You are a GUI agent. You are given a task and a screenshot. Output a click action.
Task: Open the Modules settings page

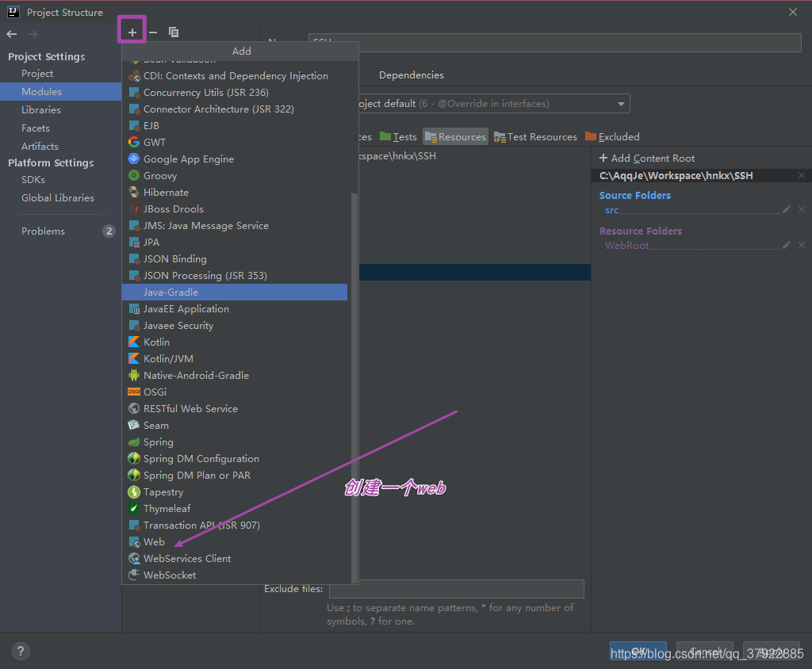[60, 92]
